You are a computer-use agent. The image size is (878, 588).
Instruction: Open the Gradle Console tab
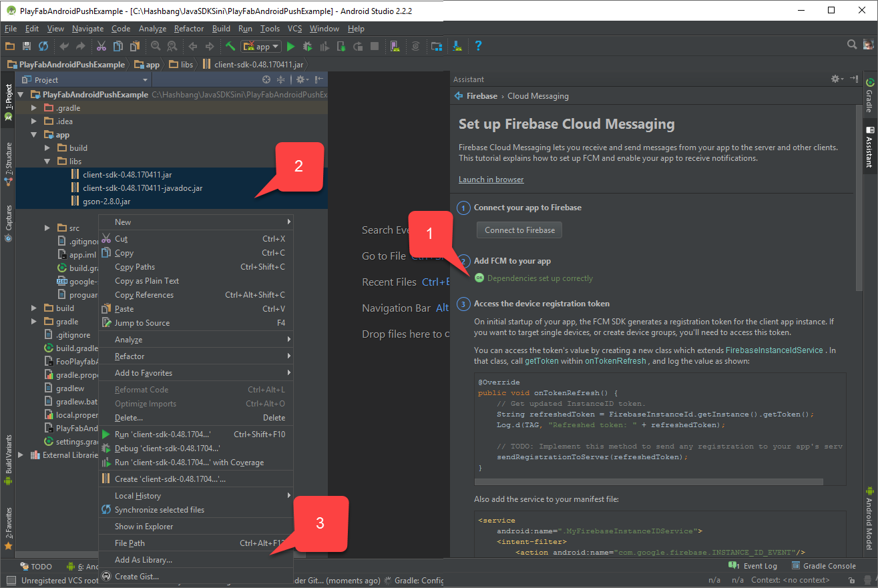click(823, 566)
